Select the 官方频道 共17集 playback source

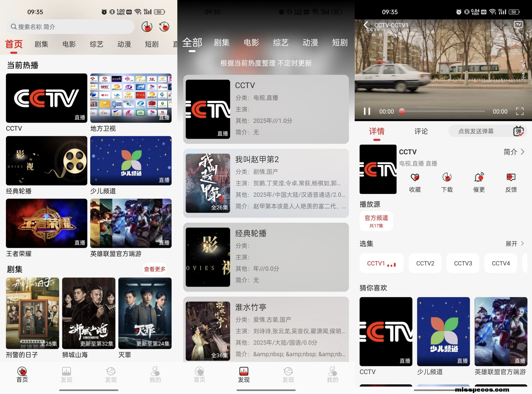point(376,221)
